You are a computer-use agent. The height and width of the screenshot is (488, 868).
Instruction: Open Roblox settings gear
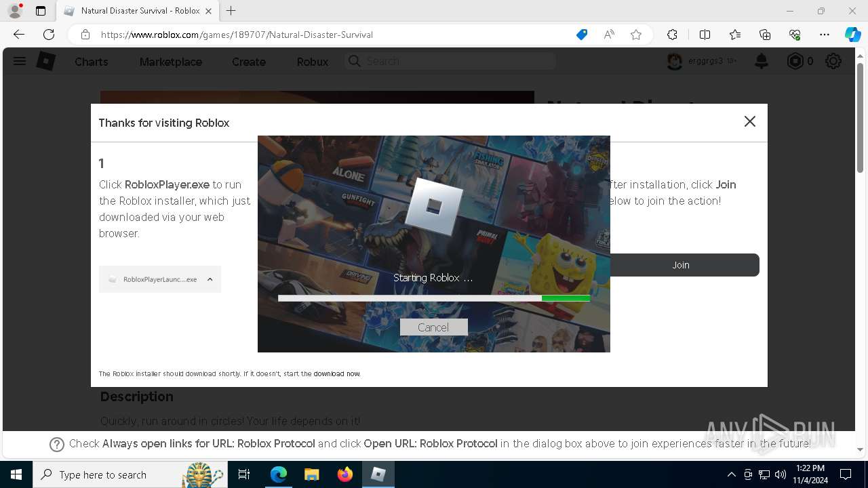833,62
